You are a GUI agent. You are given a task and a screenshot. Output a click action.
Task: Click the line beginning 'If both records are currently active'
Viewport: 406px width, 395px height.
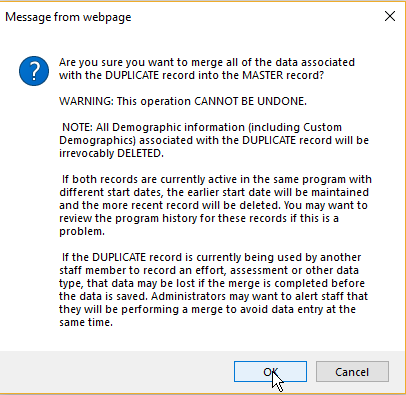coord(217,179)
